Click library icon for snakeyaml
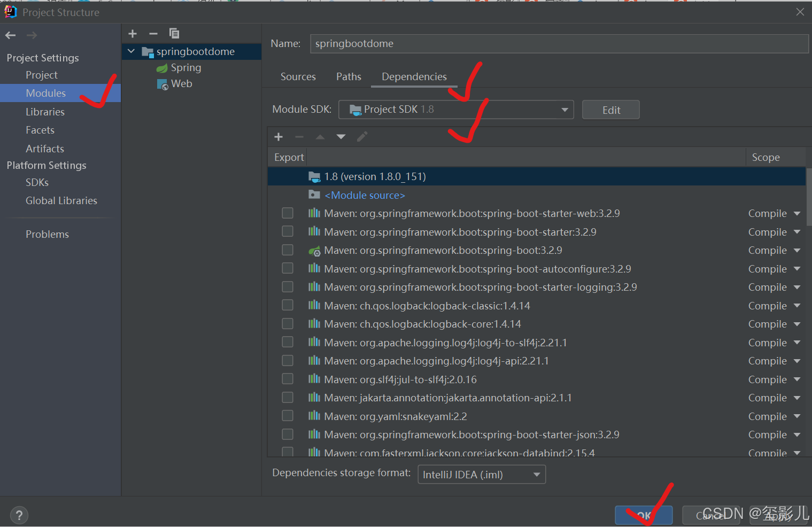This screenshot has width=812, height=528. pos(314,416)
